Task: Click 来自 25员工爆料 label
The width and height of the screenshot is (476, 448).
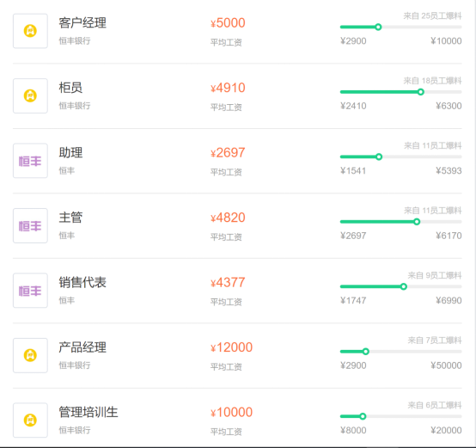Action: pyautogui.click(x=432, y=15)
